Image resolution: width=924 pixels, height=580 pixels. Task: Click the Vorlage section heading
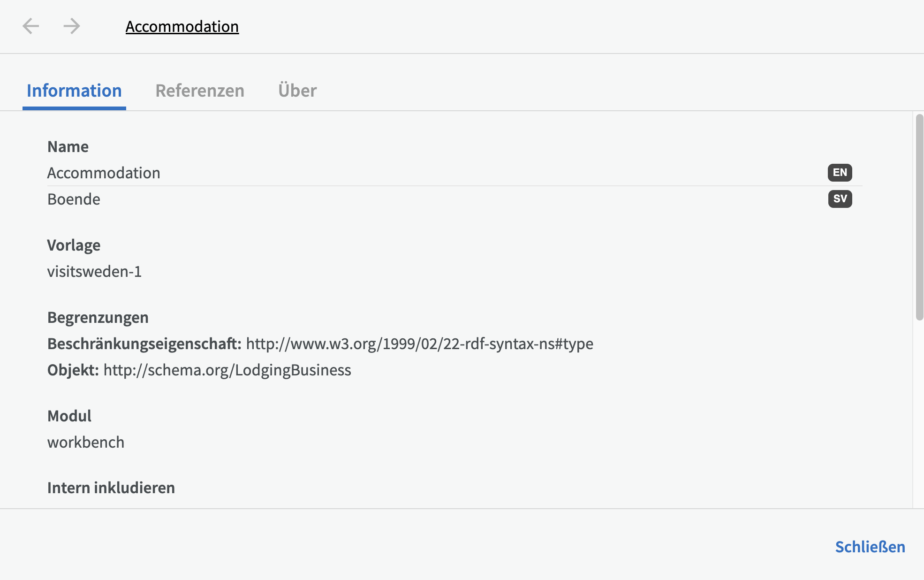(x=74, y=245)
